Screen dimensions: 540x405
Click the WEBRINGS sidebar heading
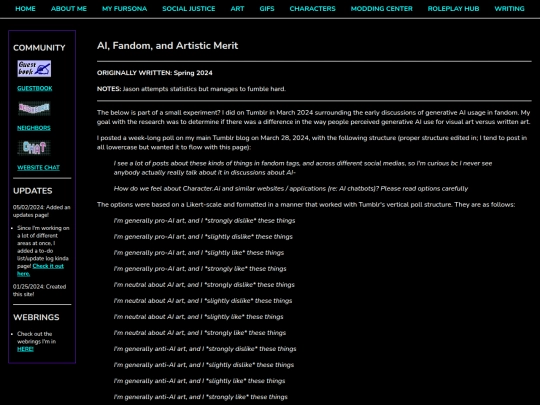36,317
